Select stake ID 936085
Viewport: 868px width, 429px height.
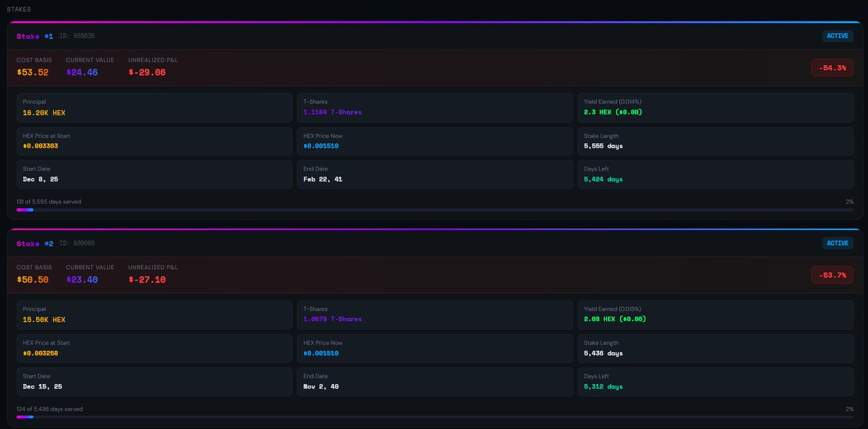(x=77, y=244)
